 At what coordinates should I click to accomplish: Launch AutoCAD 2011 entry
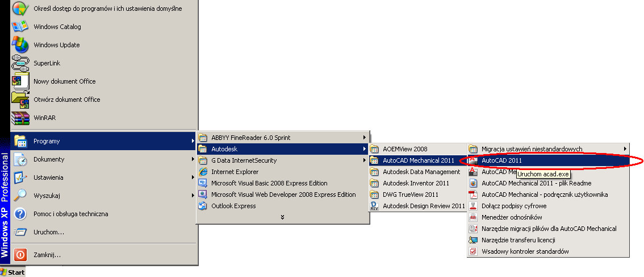[x=548, y=160]
